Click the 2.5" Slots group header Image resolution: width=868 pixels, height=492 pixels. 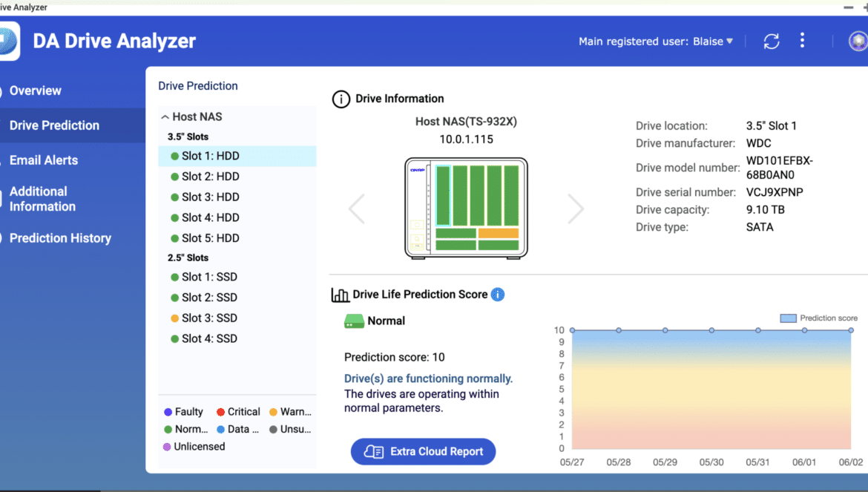[188, 258]
